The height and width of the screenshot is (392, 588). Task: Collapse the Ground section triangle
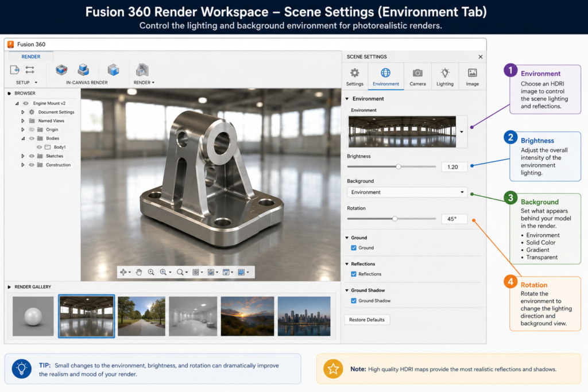347,238
